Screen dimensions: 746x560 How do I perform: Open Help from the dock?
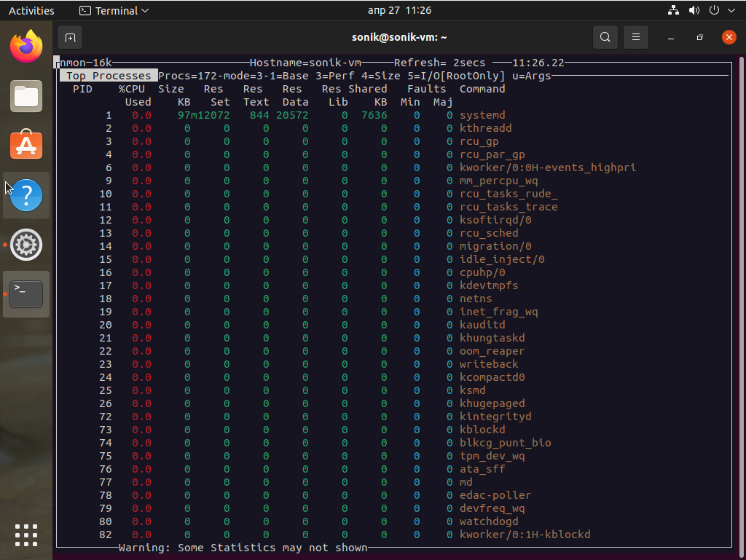point(26,195)
